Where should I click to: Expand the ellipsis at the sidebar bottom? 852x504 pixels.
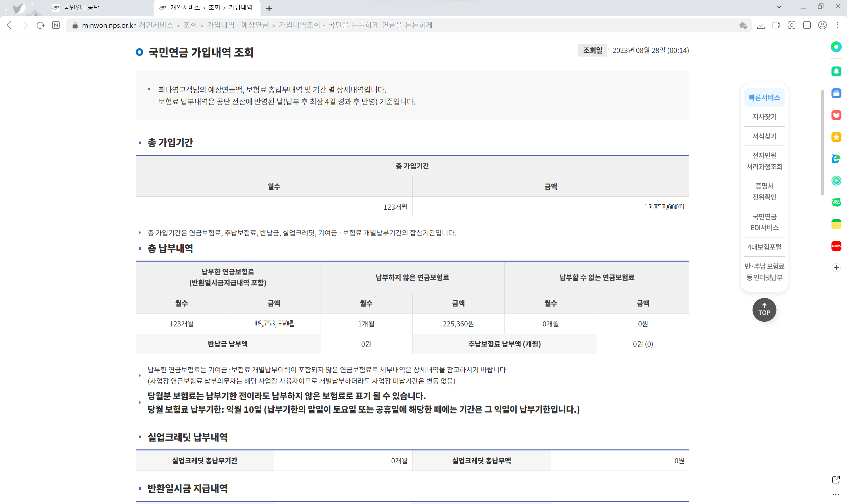tap(836, 494)
